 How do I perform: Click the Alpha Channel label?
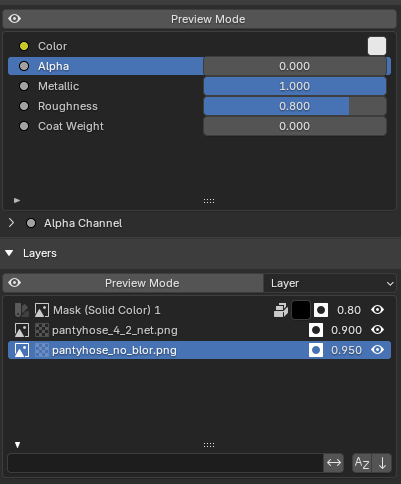click(x=83, y=223)
